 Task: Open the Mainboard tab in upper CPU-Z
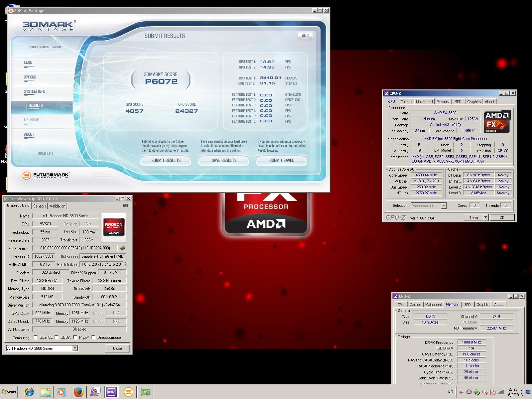(424, 102)
